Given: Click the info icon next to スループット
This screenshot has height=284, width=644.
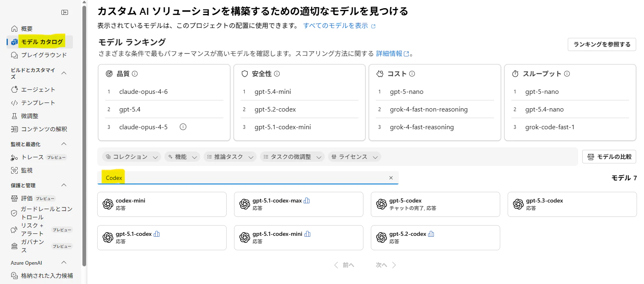Looking at the screenshot, I should pyautogui.click(x=567, y=74).
